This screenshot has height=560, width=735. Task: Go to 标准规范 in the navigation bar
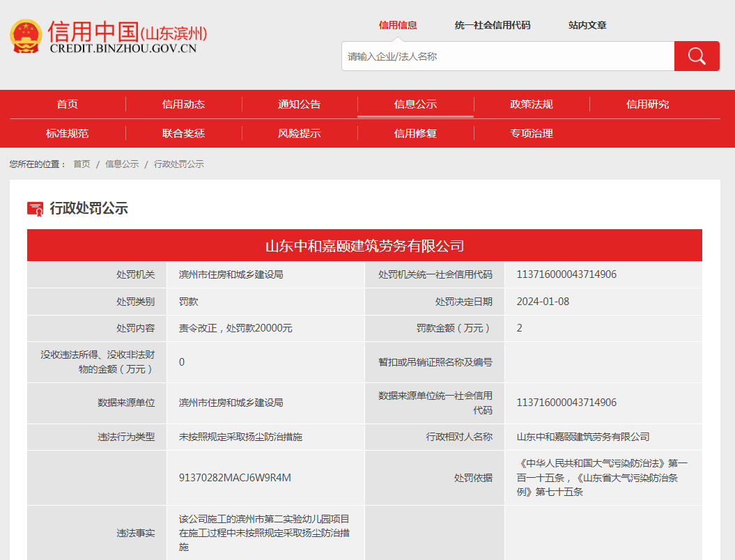68,134
